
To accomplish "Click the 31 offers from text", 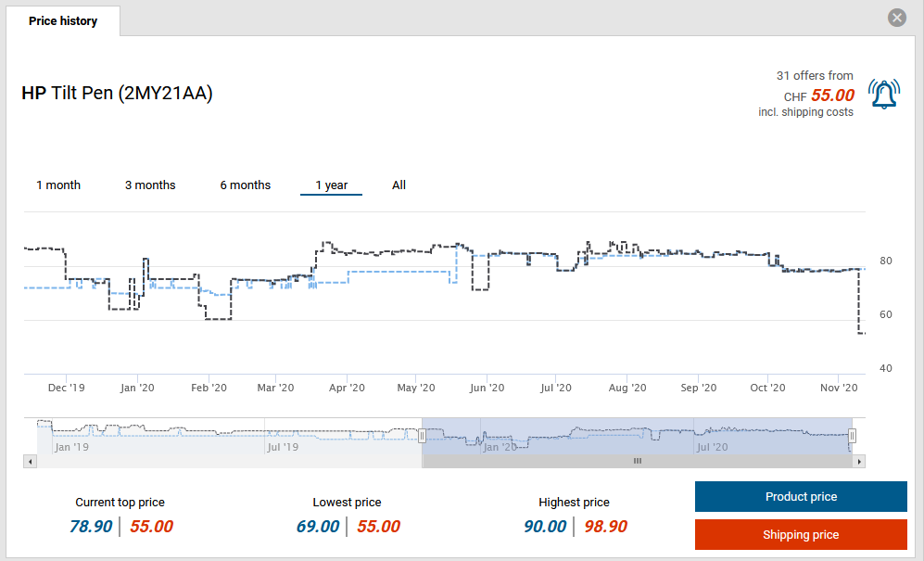I will [814, 76].
